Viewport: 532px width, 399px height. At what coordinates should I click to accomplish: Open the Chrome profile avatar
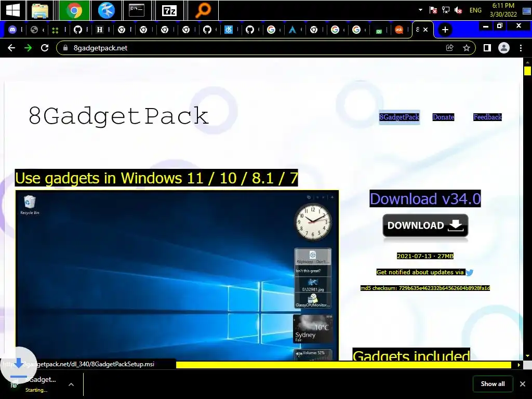coord(504,48)
